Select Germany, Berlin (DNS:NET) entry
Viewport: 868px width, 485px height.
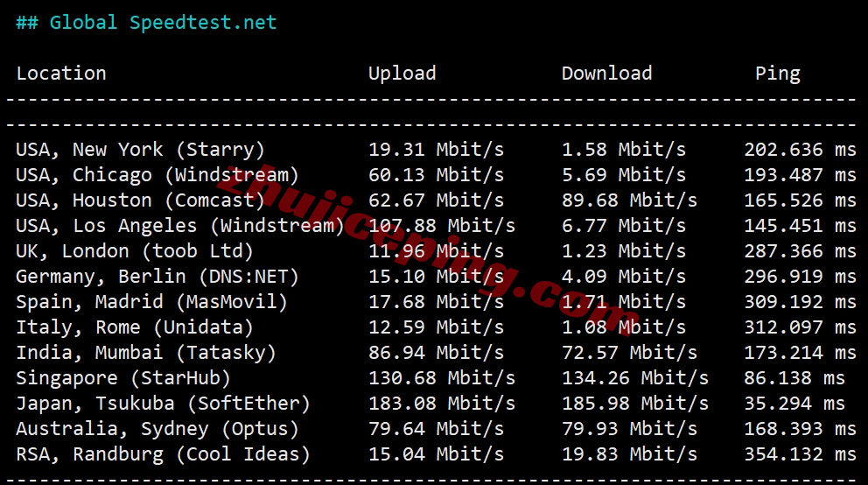157,277
